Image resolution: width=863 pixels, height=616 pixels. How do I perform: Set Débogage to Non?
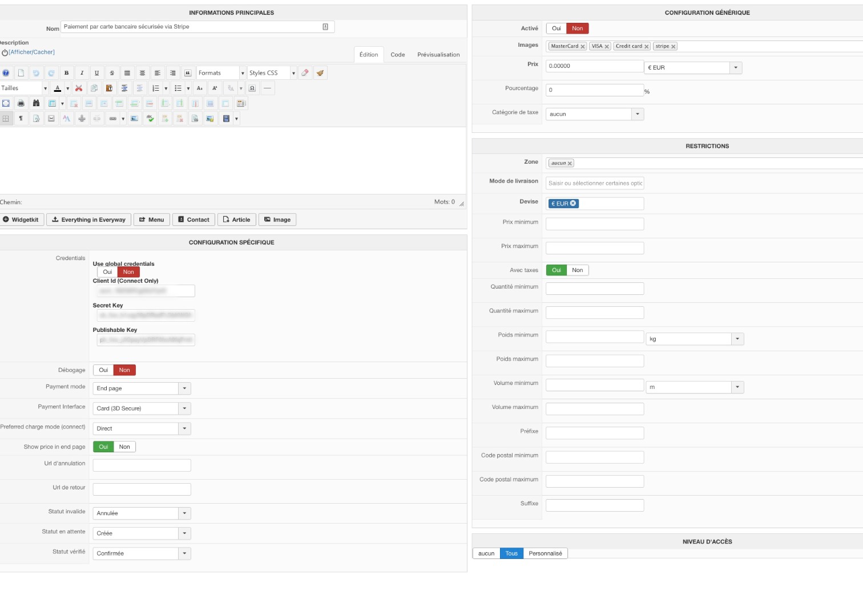(x=124, y=370)
